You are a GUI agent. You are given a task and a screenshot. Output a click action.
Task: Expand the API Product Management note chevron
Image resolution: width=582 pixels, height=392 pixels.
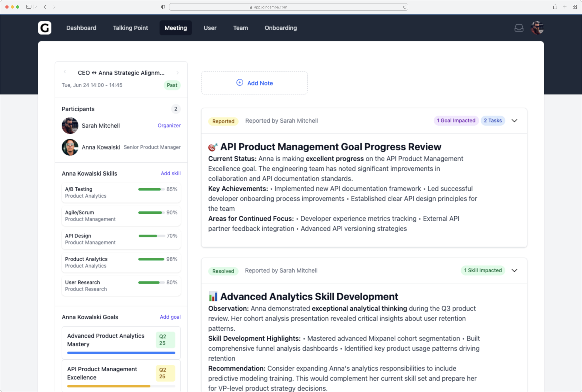pyautogui.click(x=514, y=120)
